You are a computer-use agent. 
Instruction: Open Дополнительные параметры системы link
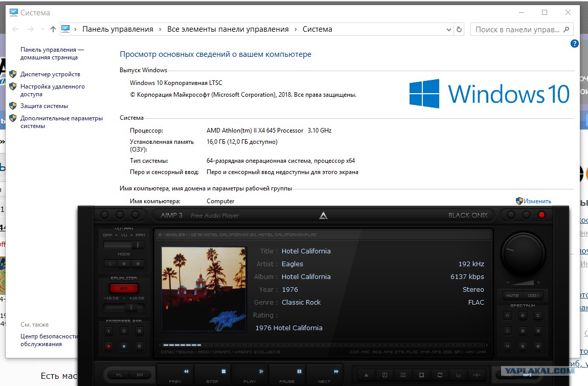61,122
